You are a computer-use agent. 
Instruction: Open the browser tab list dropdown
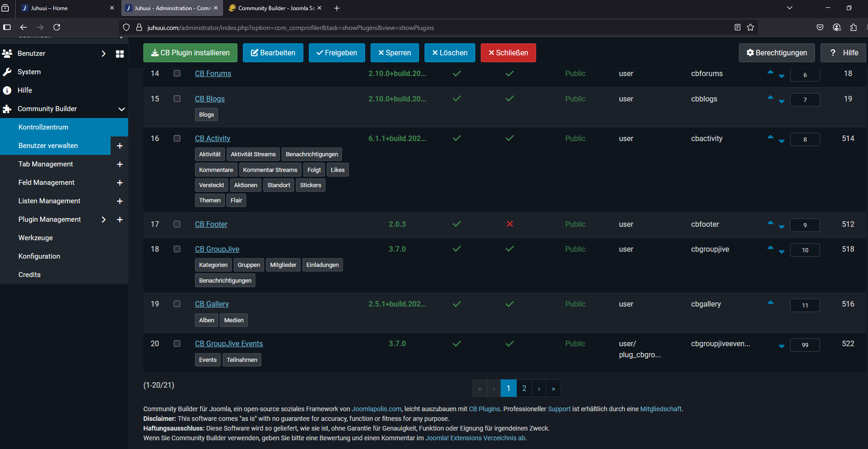tap(789, 8)
